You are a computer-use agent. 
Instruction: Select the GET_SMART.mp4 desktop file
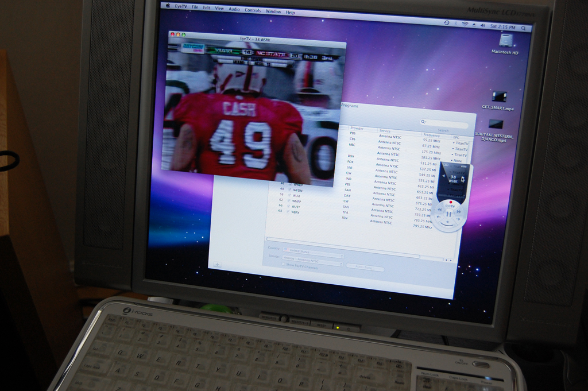coord(498,100)
